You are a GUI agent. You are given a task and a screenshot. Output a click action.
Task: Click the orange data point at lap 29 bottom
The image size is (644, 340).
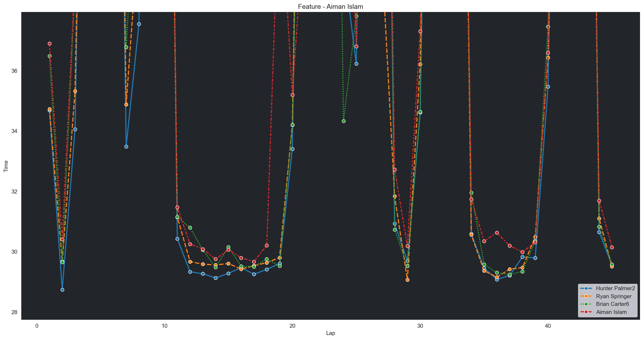tap(407, 280)
